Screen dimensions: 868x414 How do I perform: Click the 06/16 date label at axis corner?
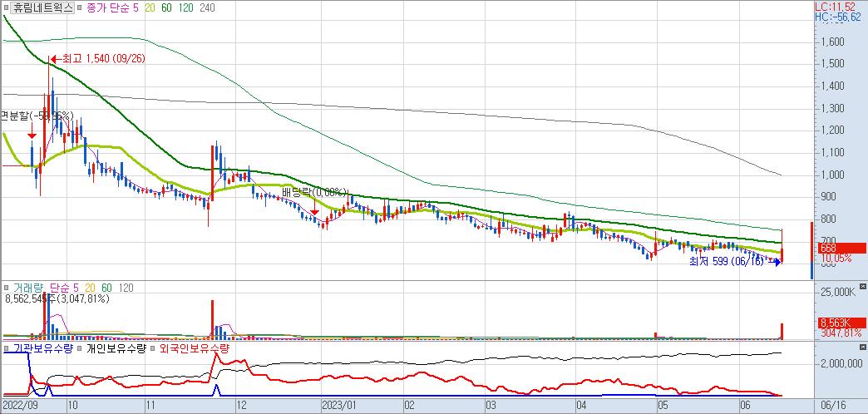[x=835, y=405]
